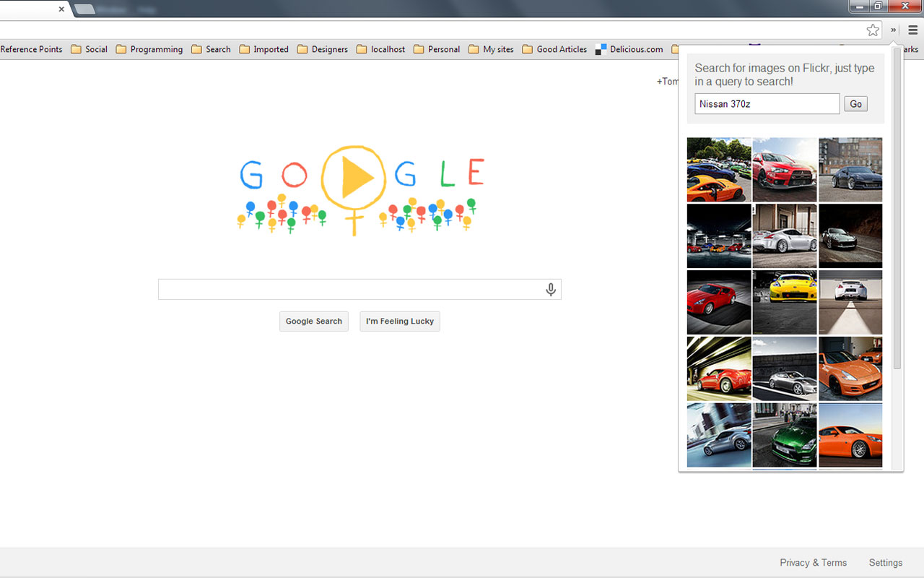
Task: Open thumbnail of silver car under cloudy sky
Action: (785, 368)
